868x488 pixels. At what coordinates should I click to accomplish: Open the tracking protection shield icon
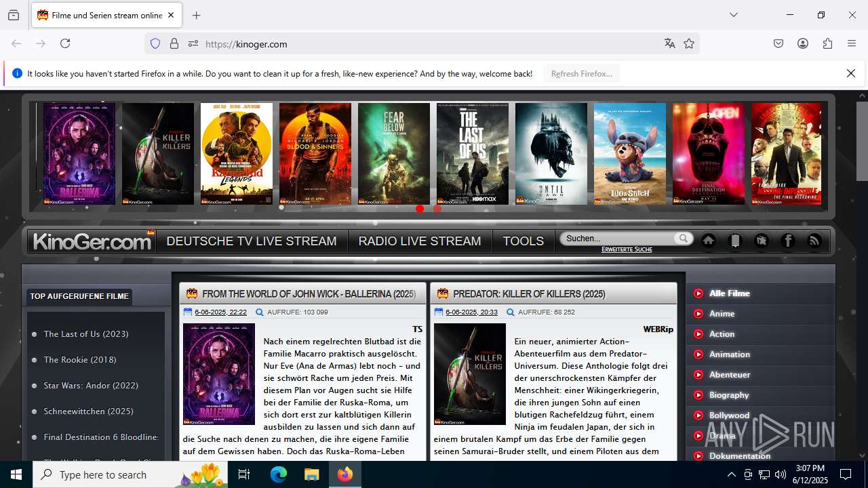[155, 43]
